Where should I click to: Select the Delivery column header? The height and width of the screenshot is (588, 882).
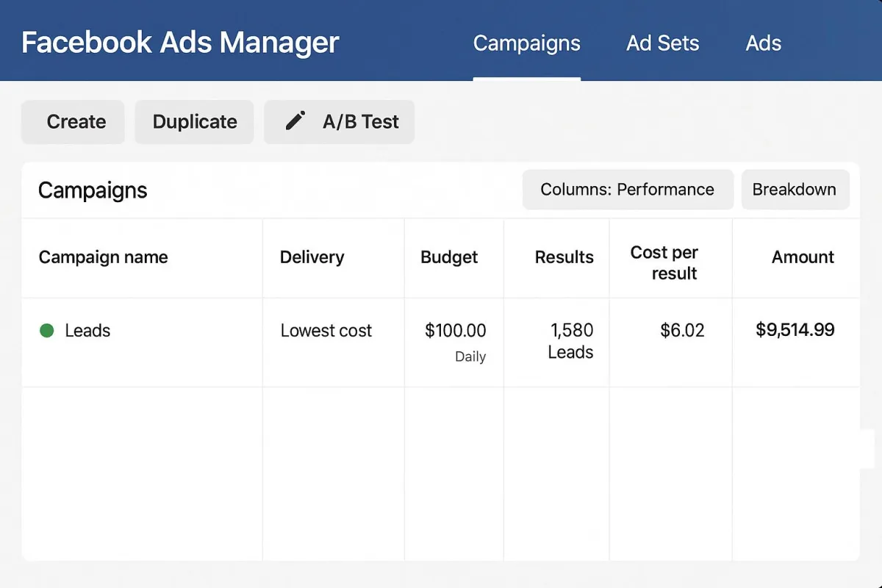(312, 257)
